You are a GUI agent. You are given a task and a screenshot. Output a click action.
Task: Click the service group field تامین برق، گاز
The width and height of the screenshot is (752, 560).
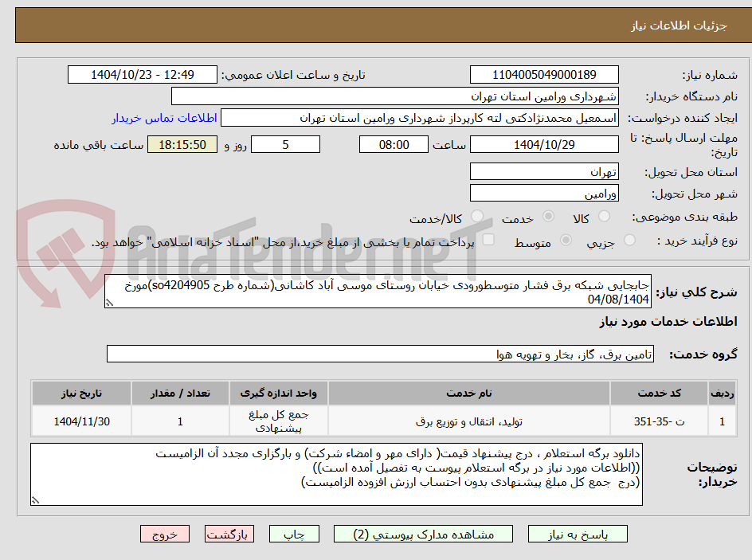(380, 354)
